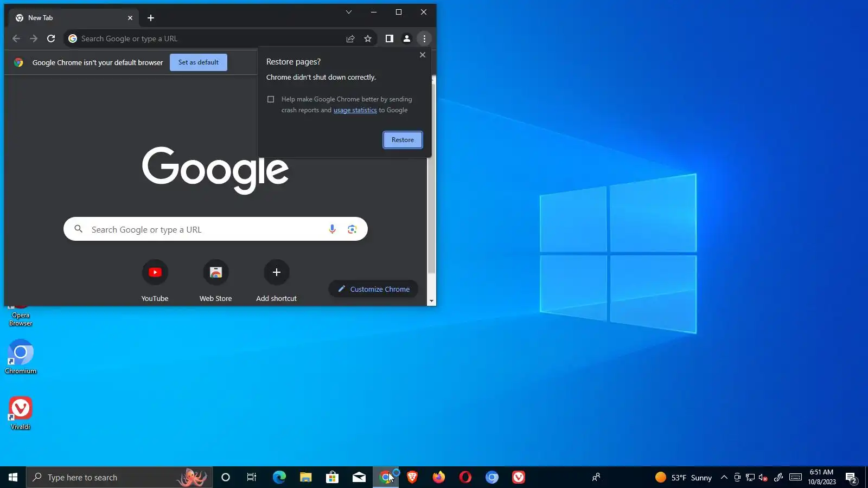Click the back navigation arrow in Chrome

pyautogui.click(x=16, y=38)
